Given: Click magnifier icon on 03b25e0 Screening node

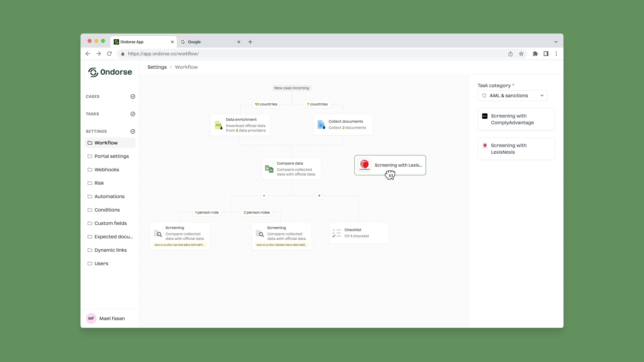Looking at the screenshot, I should coord(260,234).
